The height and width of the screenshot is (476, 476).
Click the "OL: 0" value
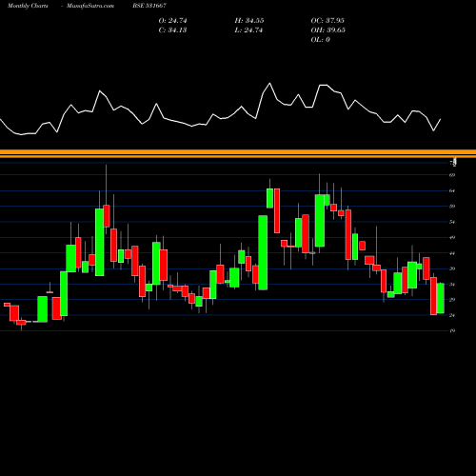point(320,40)
